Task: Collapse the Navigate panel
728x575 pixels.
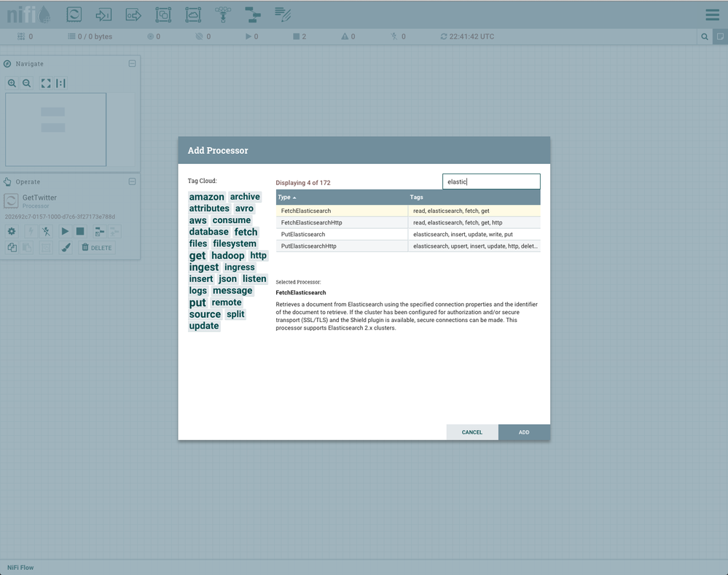Action: pos(132,63)
